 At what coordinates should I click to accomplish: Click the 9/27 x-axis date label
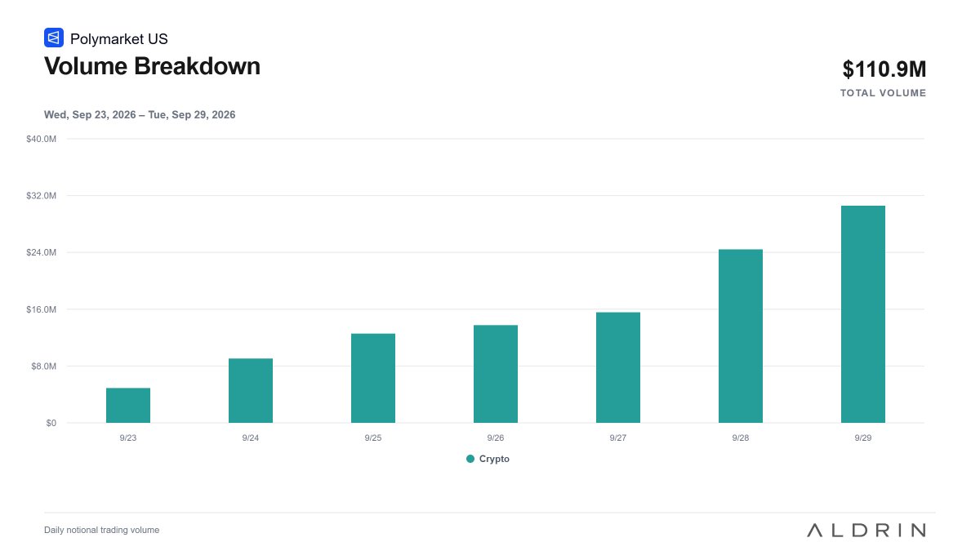[618, 438]
